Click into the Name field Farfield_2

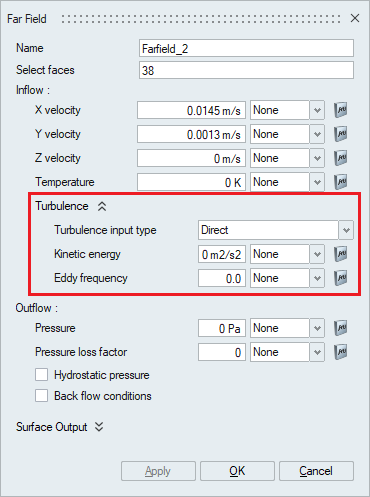click(246, 48)
